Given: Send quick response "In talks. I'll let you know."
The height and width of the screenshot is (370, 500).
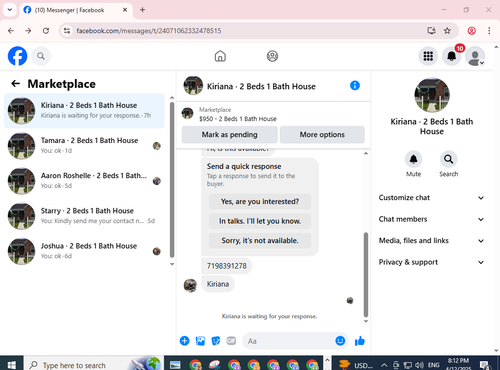Looking at the screenshot, I should point(260,221).
